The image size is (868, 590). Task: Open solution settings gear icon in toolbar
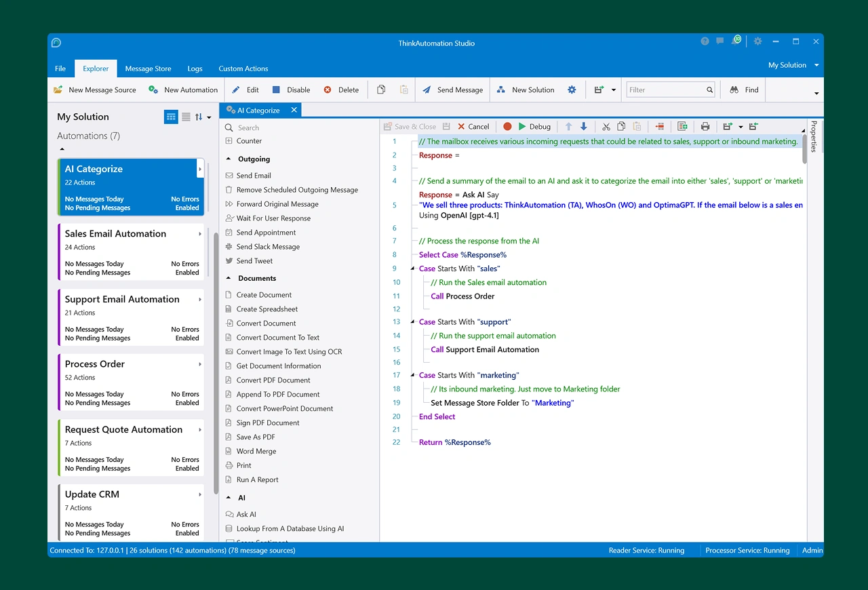572,90
